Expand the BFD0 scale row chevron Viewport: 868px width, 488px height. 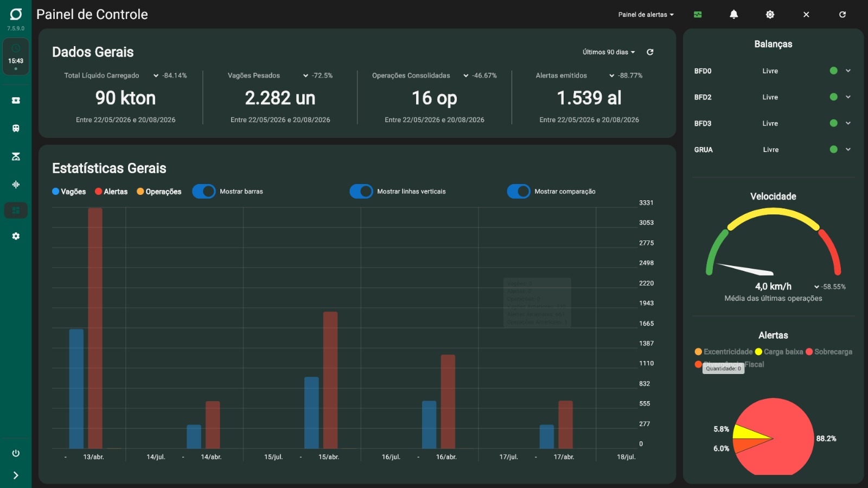point(848,71)
